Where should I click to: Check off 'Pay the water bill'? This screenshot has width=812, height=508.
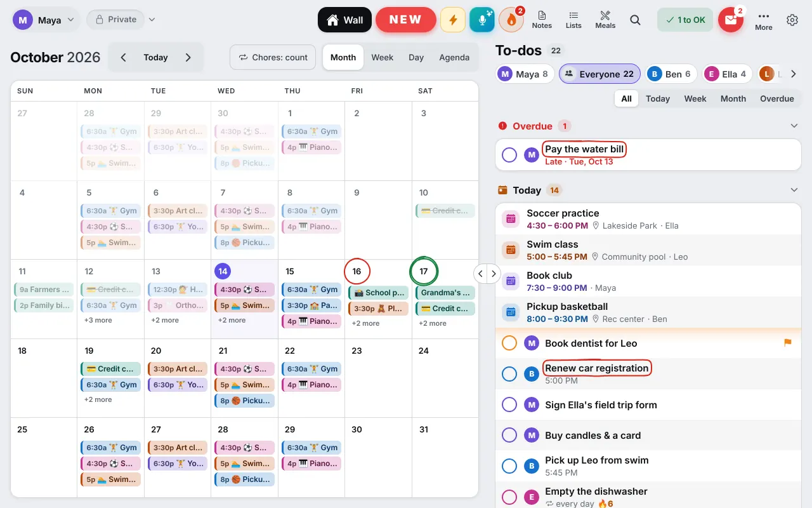point(509,155)
